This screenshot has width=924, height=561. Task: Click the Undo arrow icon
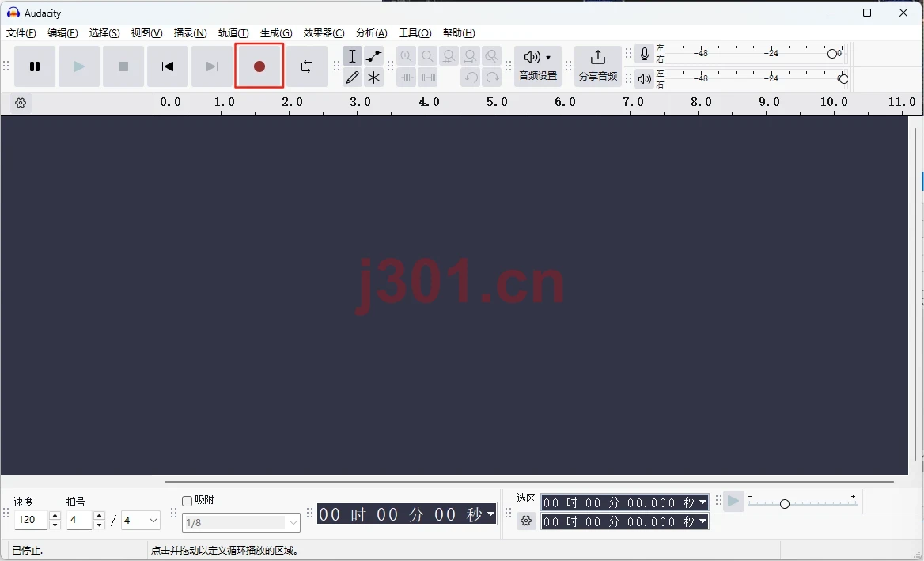click(x=470, y=78)
